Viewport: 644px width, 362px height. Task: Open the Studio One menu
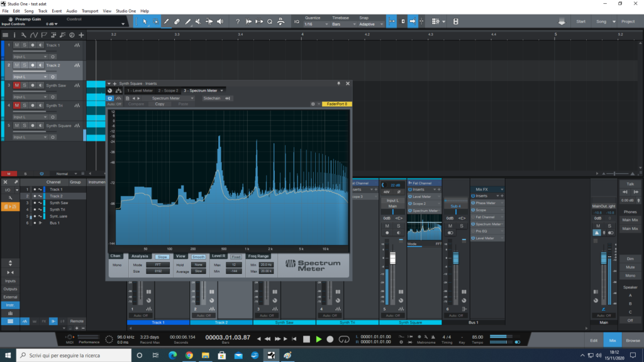pyautogui.click(x=126, y=11)
